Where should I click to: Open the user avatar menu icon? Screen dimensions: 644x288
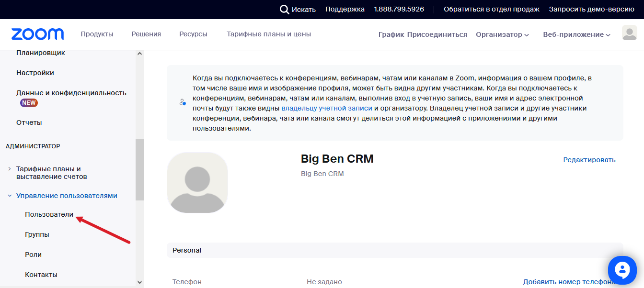tap(629, 33)
